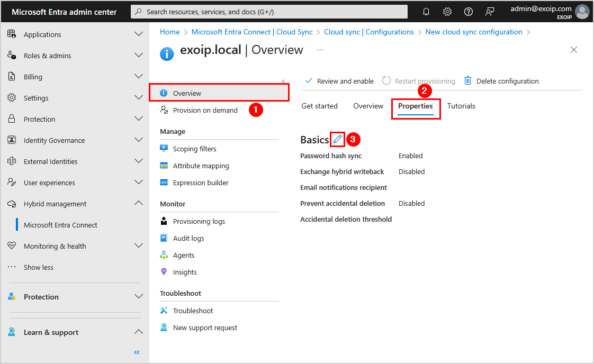Open the feedback icon in top bar
This screenshot has height=364, width=594.
(x=490, y=12)
